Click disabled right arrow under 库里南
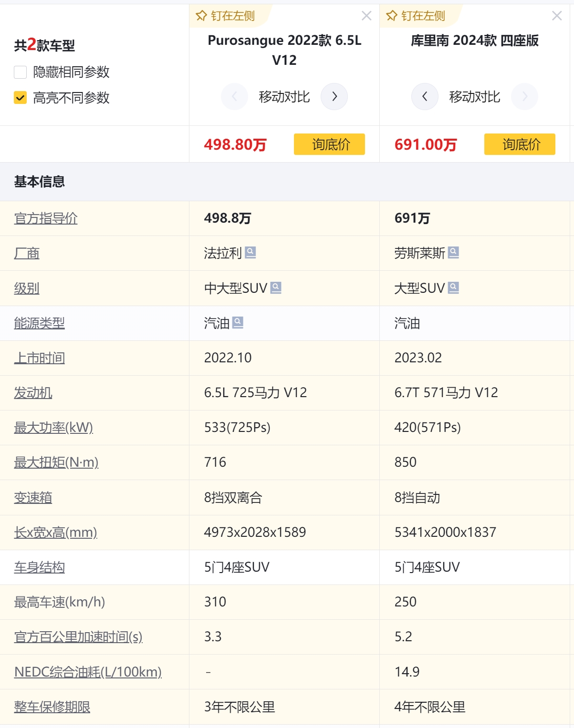 (524, 96)
